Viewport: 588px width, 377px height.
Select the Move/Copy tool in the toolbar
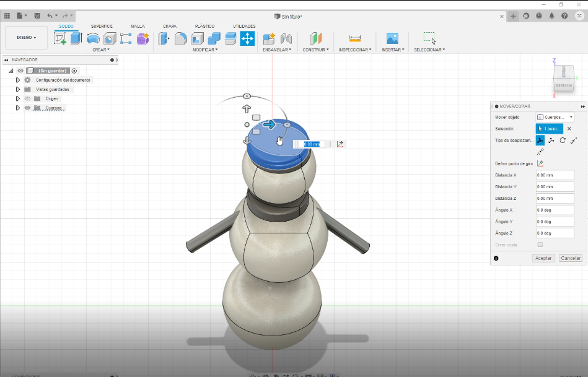click(x=247, y=38)
